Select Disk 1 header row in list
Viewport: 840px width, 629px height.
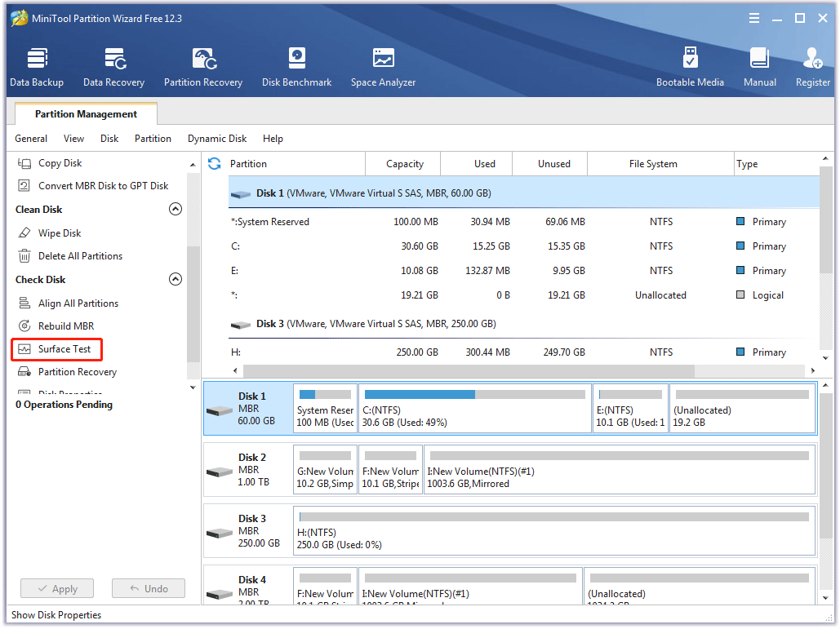[x=524, y=193]
